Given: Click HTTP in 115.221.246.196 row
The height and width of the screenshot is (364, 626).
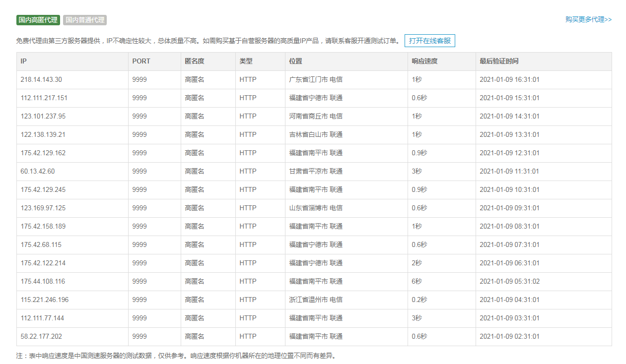Looking at the screenshot, I should pyautogui.click(x=248, y=300).
